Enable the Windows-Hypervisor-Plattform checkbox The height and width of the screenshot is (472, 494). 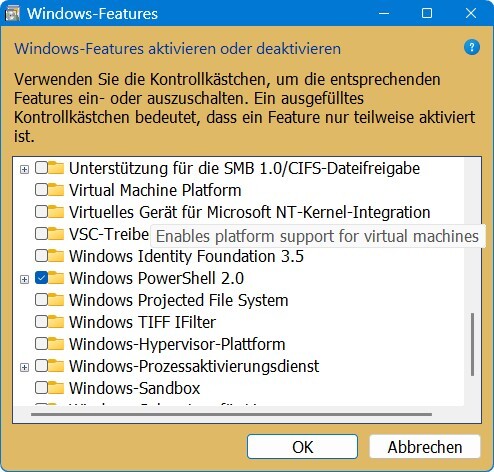click(41, 344)
